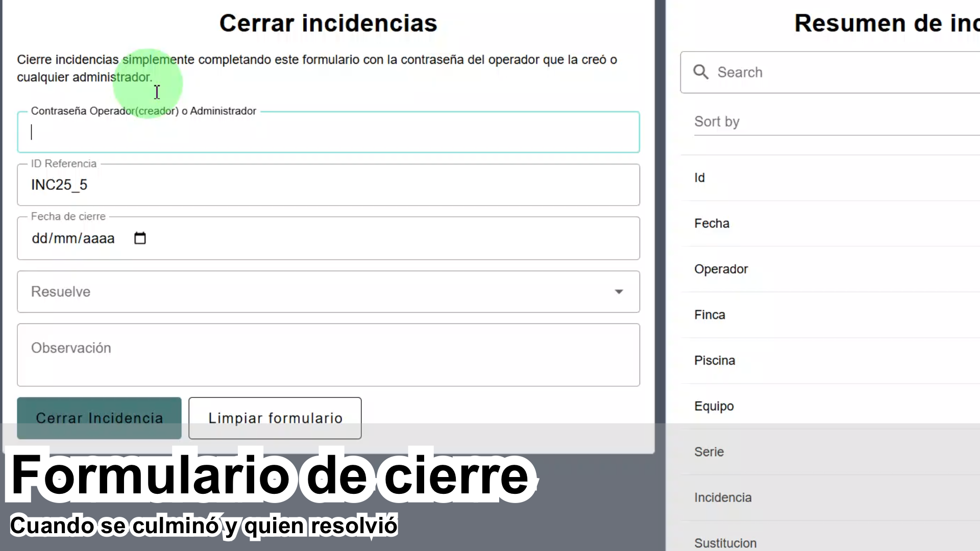Click the ID Referencia field with INC25_5
This screenshot has height=551, width=980.
pos(328,185)
